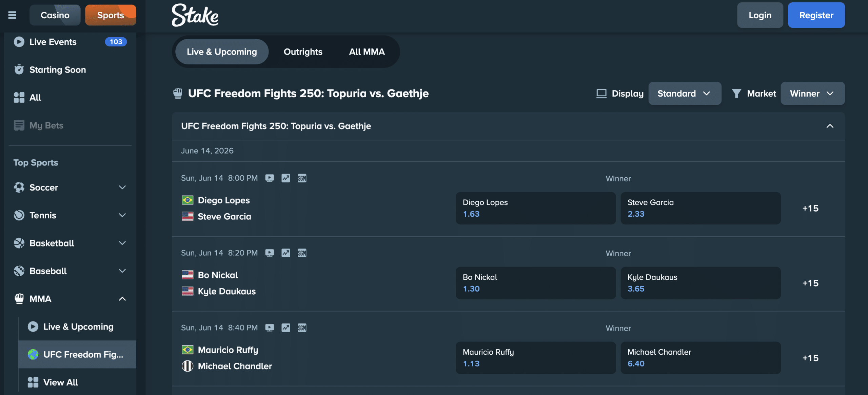Image resolution: width=868 pixels, height=395 pixels.
Task: Click the globe icon for UFC Freedom Fights
Action: pos(33,354)
